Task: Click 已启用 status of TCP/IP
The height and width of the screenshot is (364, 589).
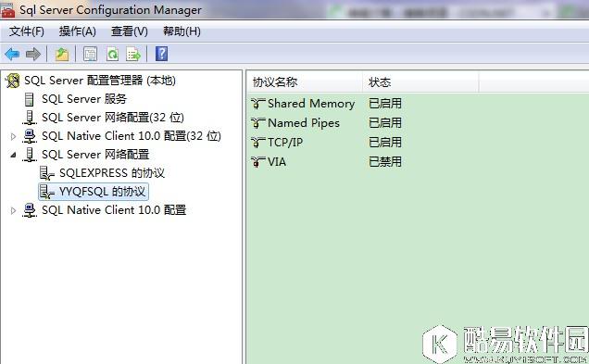Action: pos(385,143)
